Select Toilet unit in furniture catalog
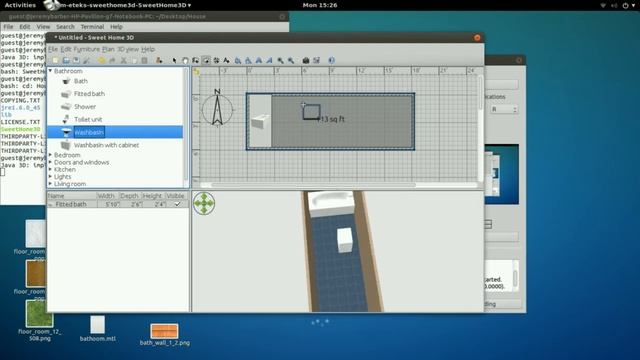This screenshot has width=640, height=360. click(x=88, y=120)
